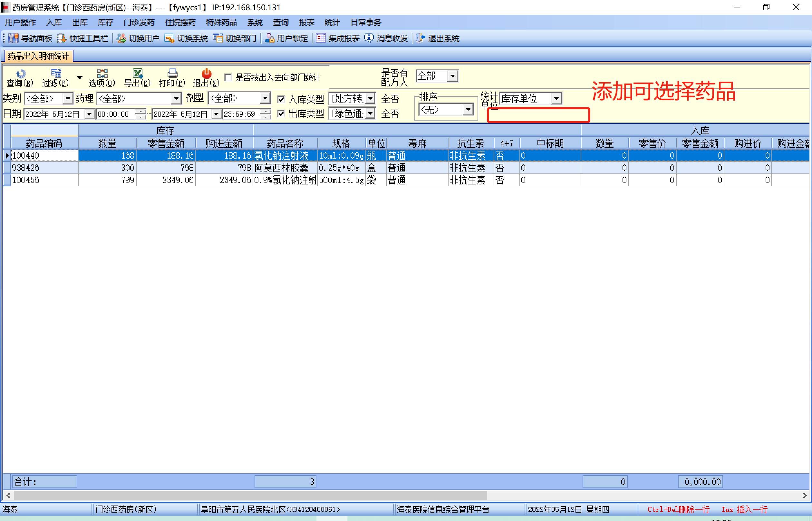Click the 过滤(F) filter icon
Screen dimensions: 812x521
(56, 74)
